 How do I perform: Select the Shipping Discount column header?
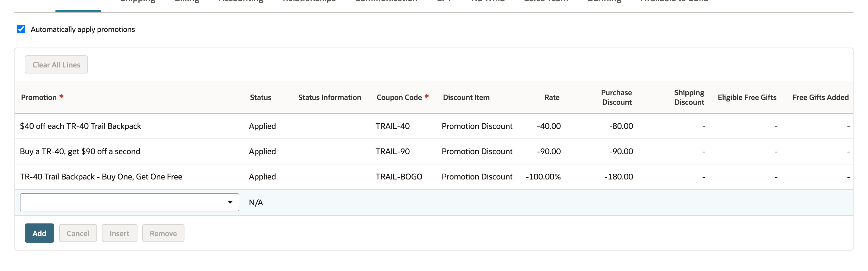tap(689, 97)
